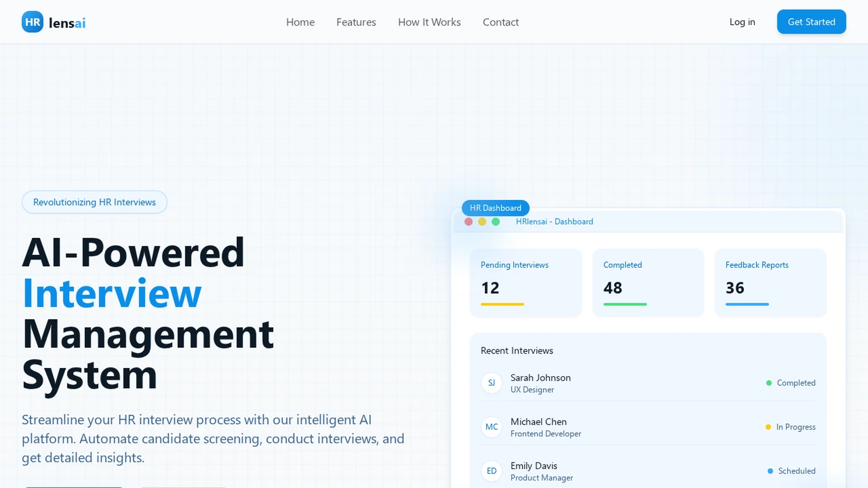Click Sarah Johnson's Completed status
Image resolution: width=868 pixels, height=488 pixels.
pos(796,383)
